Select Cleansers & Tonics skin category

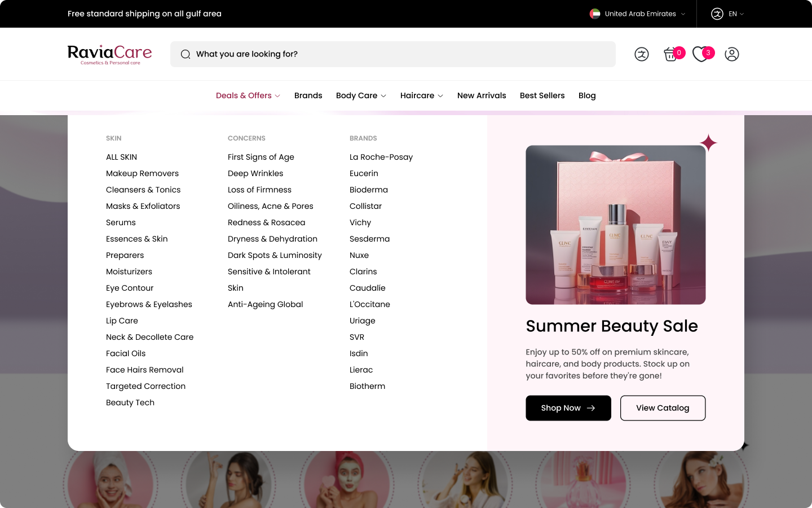pos(143,190)
